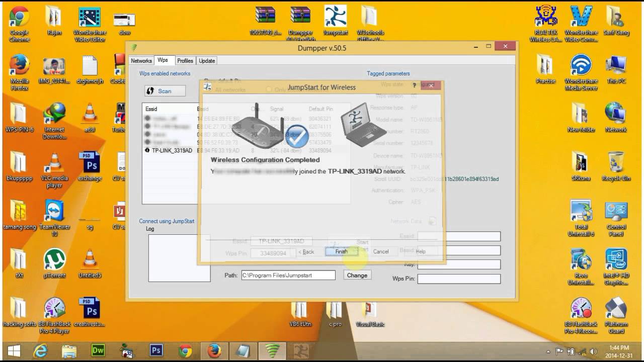Open the Profiles tab
The height and width of the screenshot is (362, 644).
185,61
